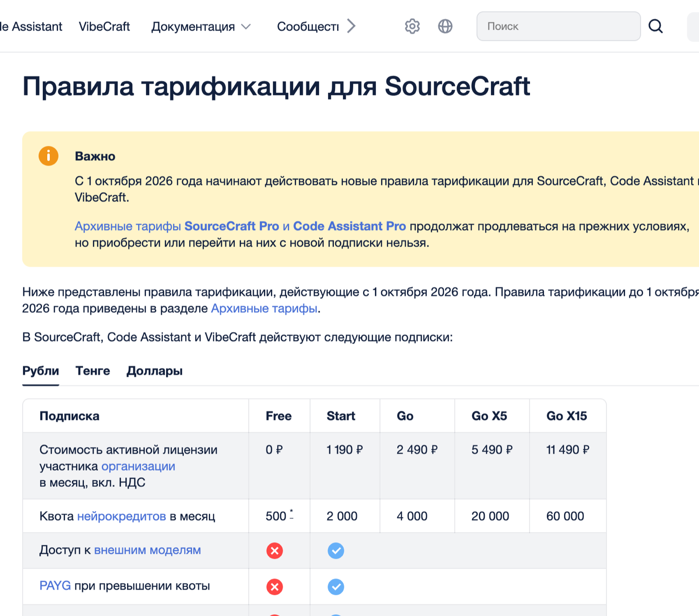
Task: Focus the Поиск search field
Action: (558, 26)
